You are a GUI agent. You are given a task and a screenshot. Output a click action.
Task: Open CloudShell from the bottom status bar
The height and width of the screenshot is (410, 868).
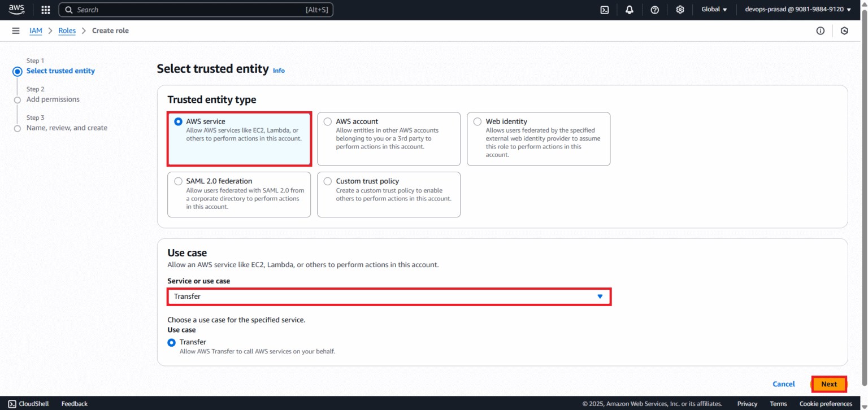pyautogui.click(x=28, y=403)
